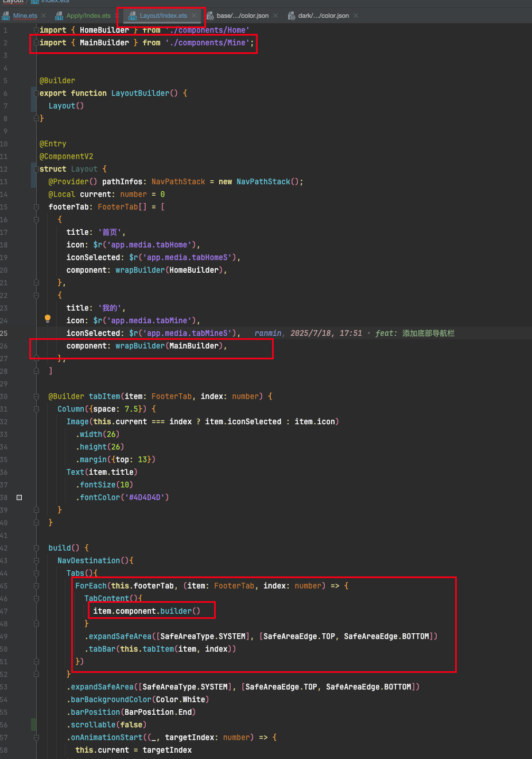
Task: Click 'this.current = targetIndex' assignment
Action: point(134,750)
